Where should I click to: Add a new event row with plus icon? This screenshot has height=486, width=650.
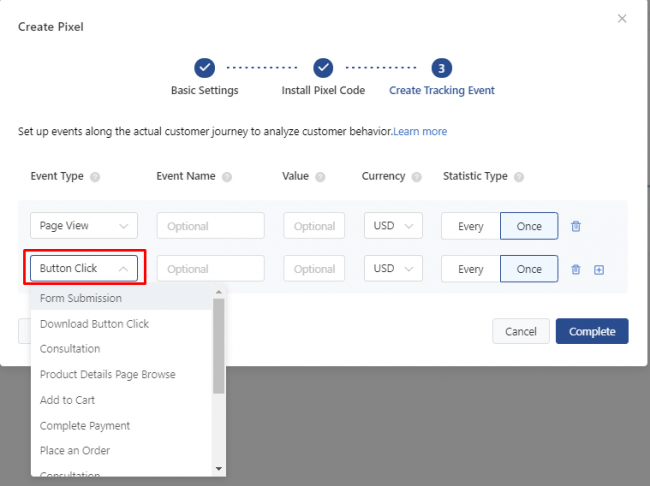599,269
